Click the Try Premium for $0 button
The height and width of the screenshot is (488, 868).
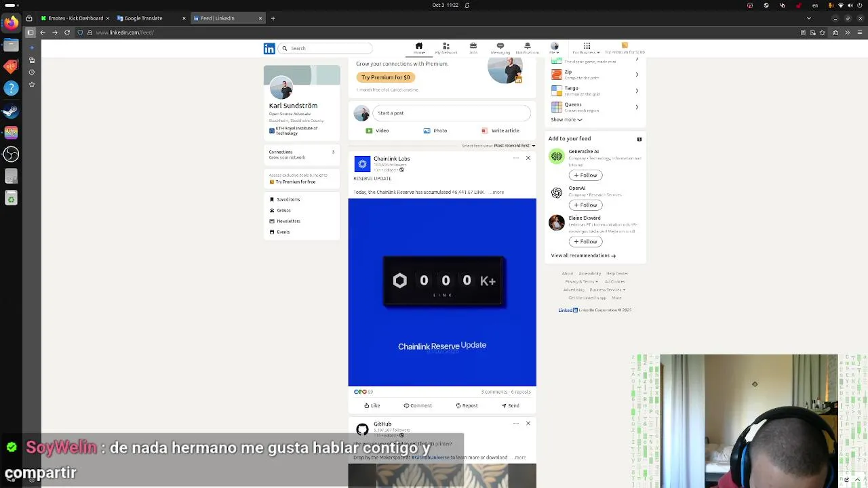click(x=385, y=77)
